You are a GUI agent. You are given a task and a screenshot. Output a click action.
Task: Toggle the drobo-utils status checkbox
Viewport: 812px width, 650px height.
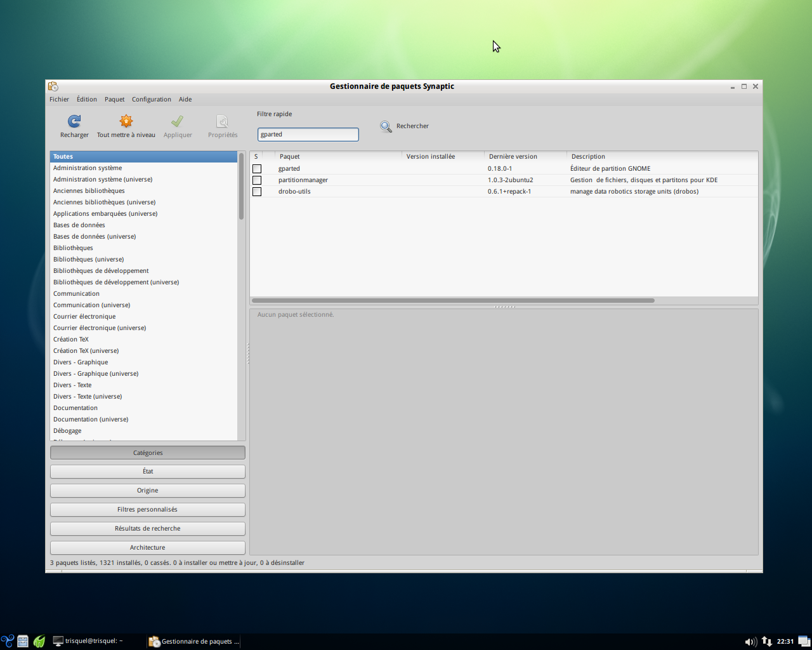click(257, 192)
